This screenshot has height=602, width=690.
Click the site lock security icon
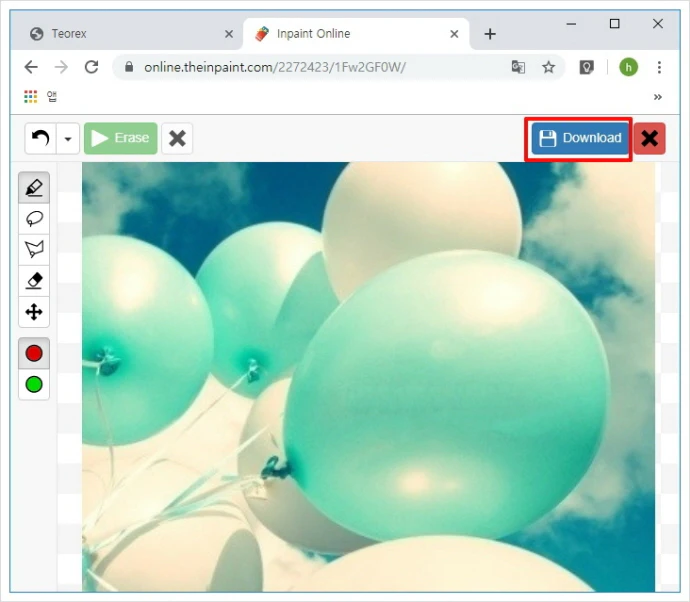128,67
